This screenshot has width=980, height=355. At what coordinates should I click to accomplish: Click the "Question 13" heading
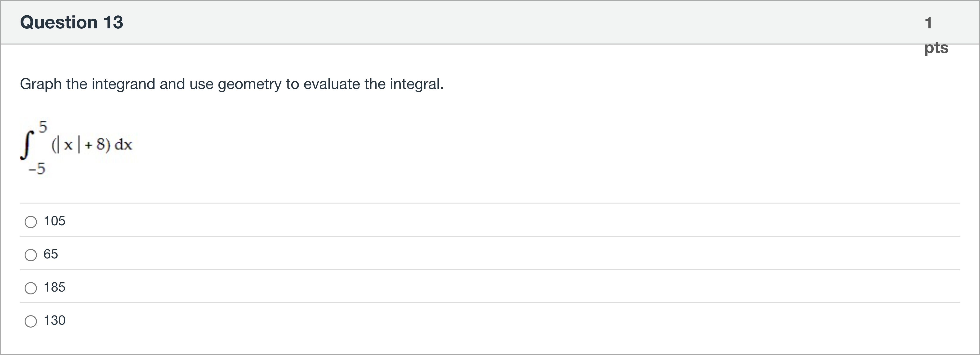coord(71,22)
